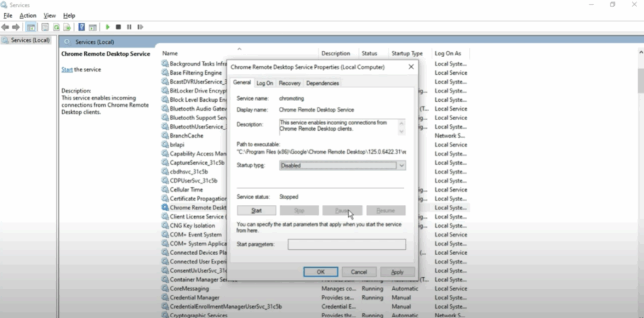Sort by the Status column header
Viewport: 644px width, 318px height.
click(x=369, y=53)
